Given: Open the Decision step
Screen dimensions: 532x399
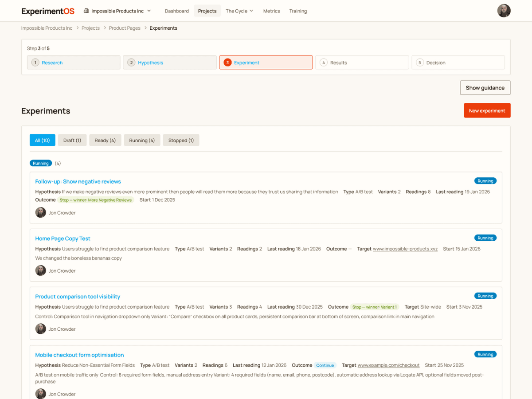Looking at the screenshot, I should coord(458,62).
